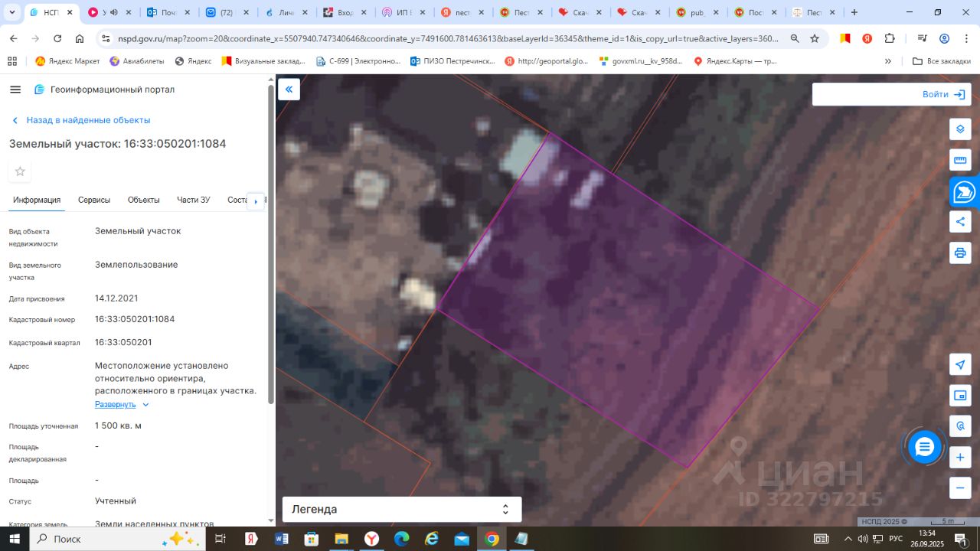Click the info panel vertical scrollbar
980x551 pixels.
point(270,245)
